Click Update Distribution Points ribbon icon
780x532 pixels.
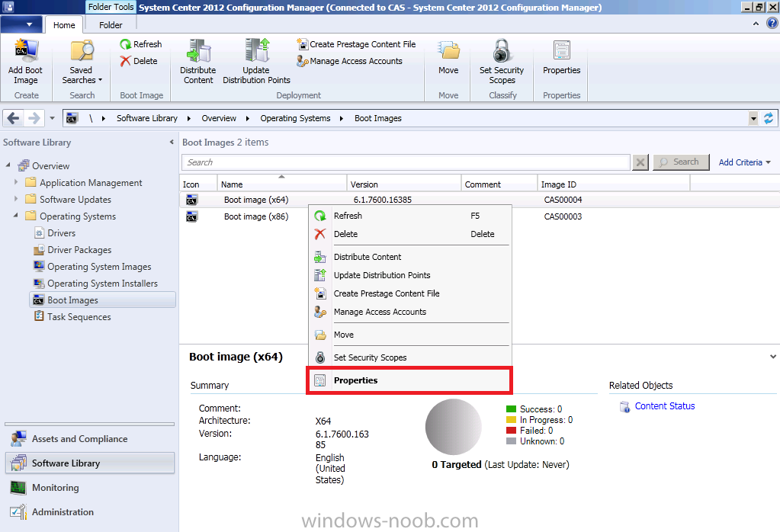click(x=257, y=50)
